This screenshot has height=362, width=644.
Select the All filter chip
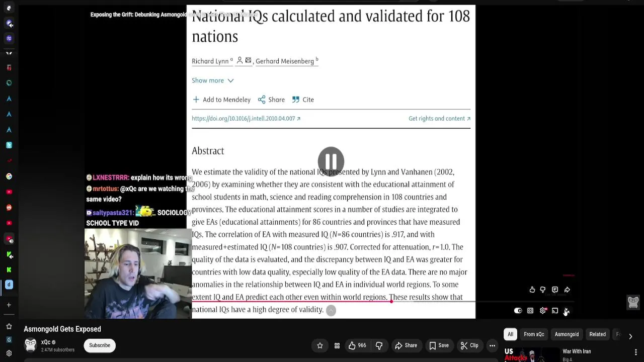tap(510, 334)
